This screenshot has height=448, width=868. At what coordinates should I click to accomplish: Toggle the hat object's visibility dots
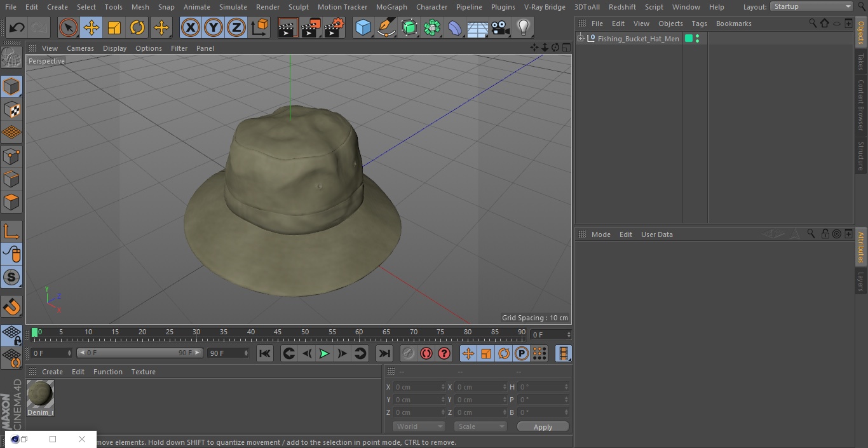pyautogui.click(x=698, y=39)
